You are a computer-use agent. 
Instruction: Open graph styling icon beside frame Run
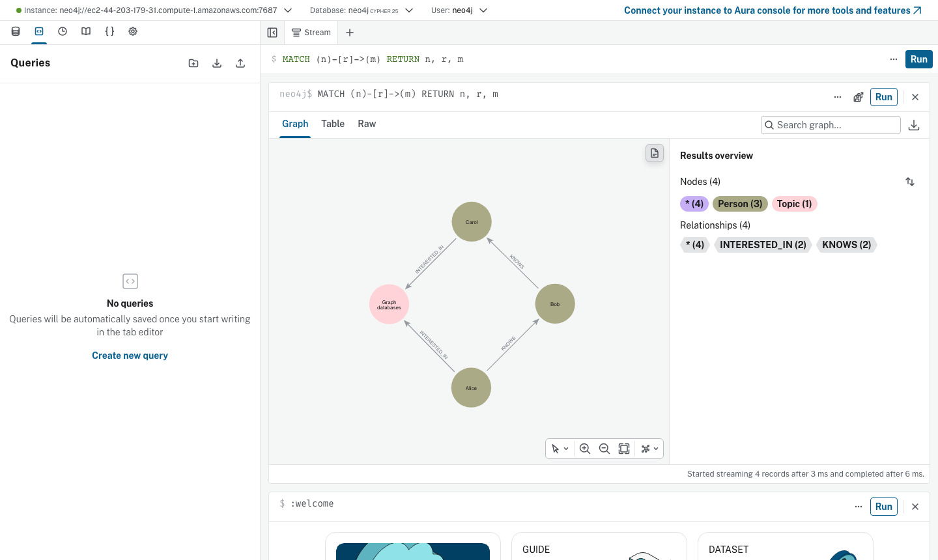(x=859, y=97)
